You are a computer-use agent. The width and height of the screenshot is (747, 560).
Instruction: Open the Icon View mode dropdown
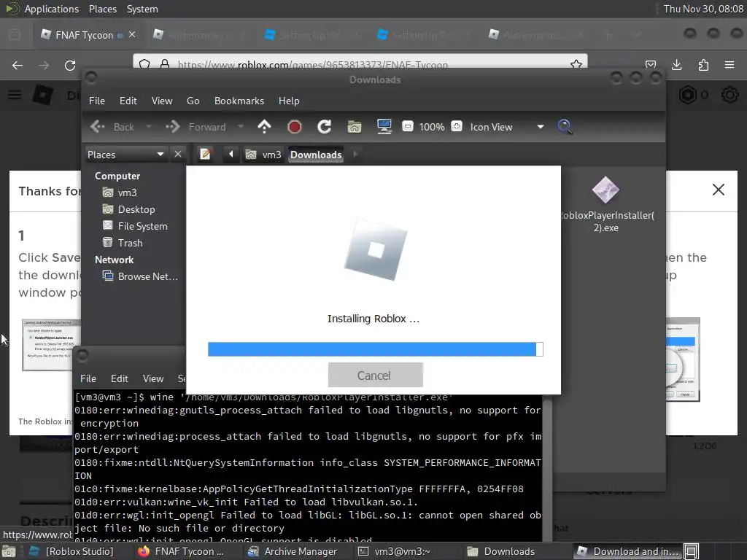coord(507,127)
